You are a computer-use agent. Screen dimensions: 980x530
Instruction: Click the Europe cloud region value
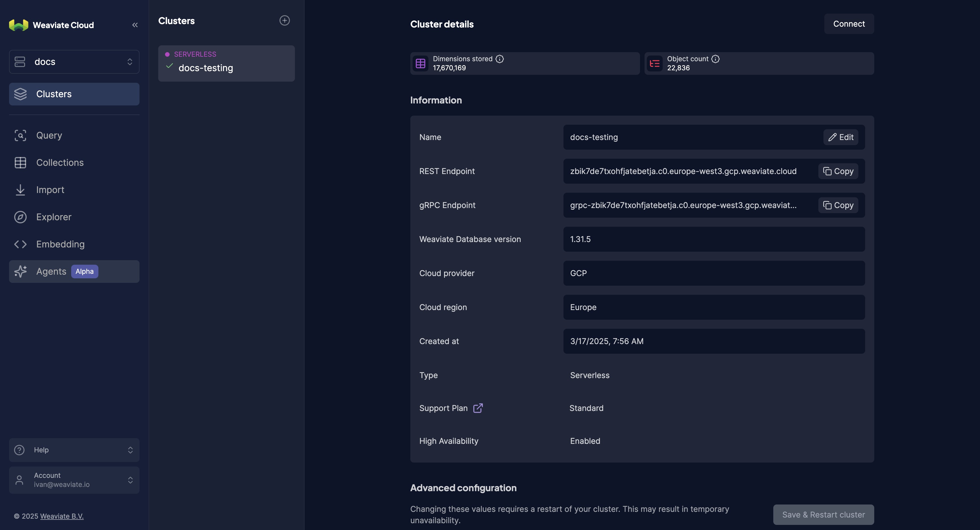point(583,307)
